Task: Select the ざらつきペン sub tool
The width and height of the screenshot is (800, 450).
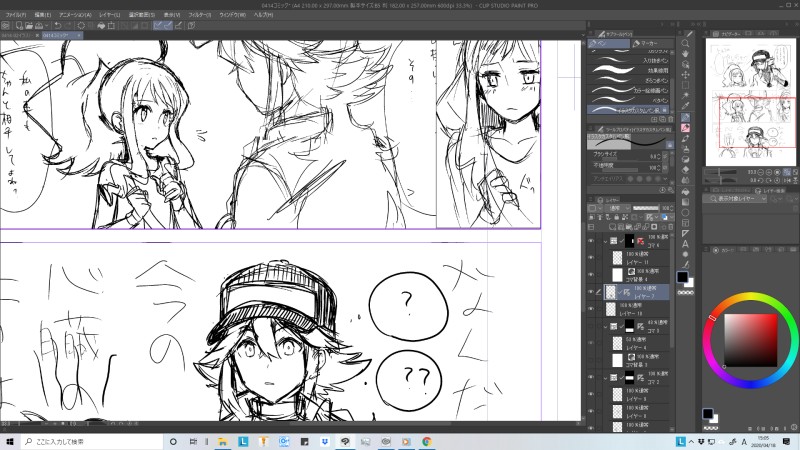Action: click(629, 81)
